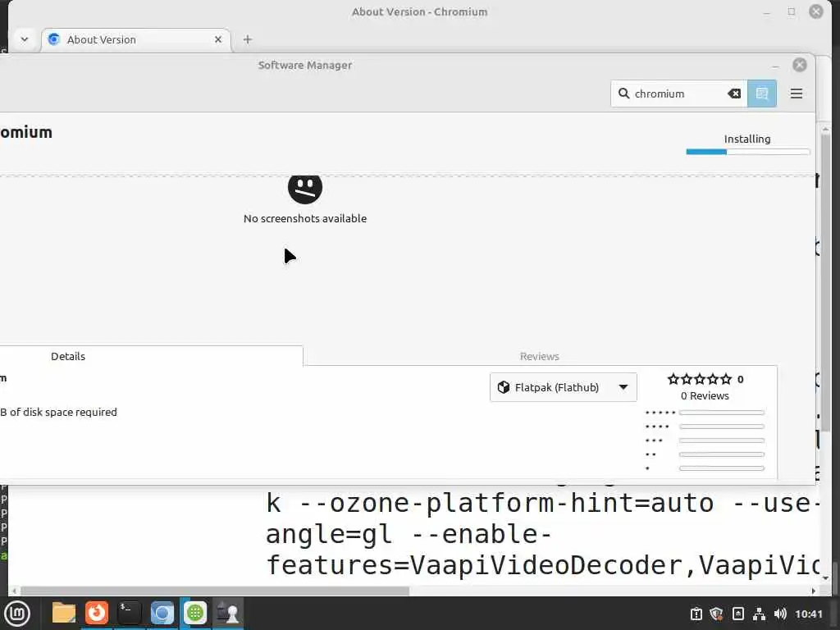The width and height of the screenshot is (840, 630).
Task: Click the notification tray icon with exclamation
Action: coord(696,614)
